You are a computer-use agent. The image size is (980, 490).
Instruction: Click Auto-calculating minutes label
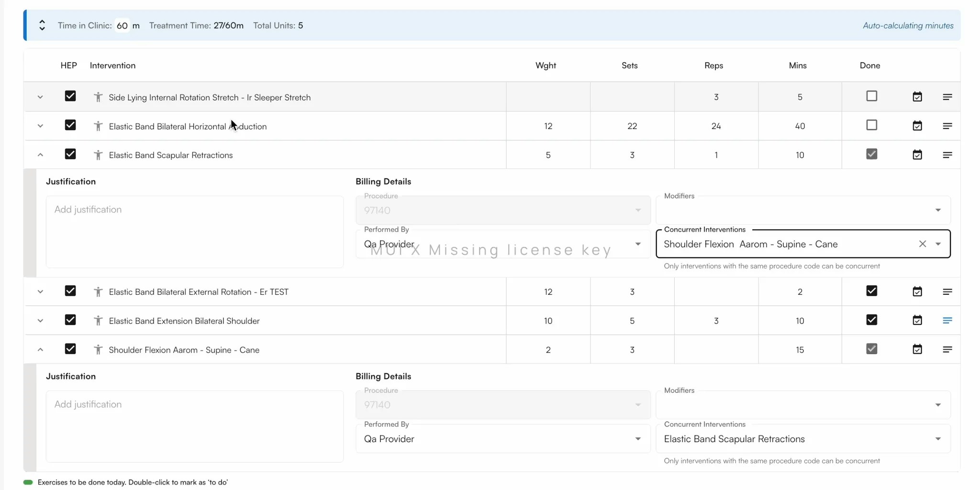tap(908, 25)
